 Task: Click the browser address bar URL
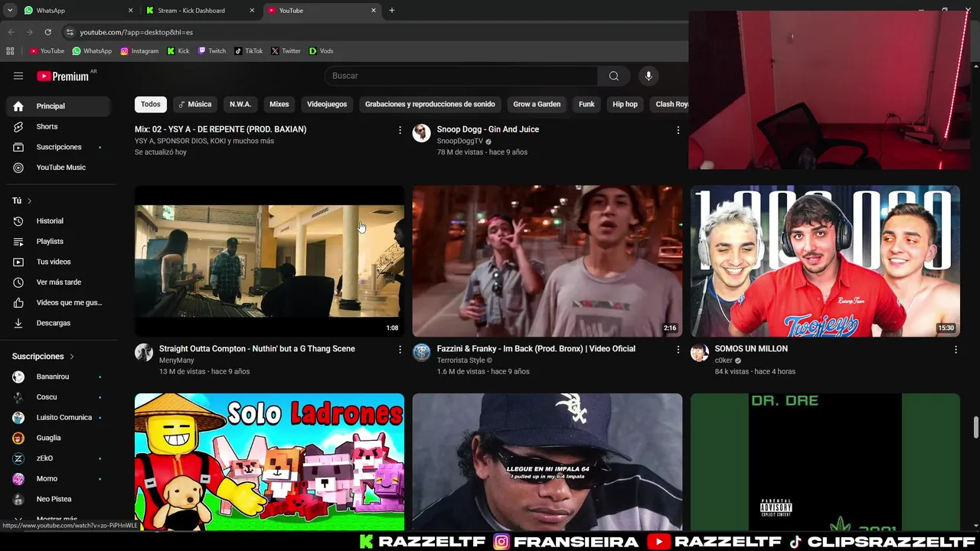136,32
